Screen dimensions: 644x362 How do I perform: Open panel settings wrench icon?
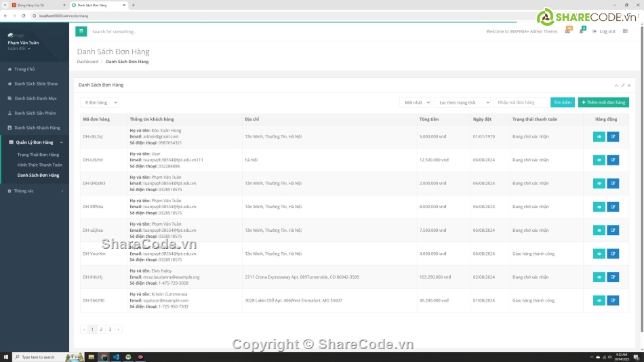coord(622,85)
